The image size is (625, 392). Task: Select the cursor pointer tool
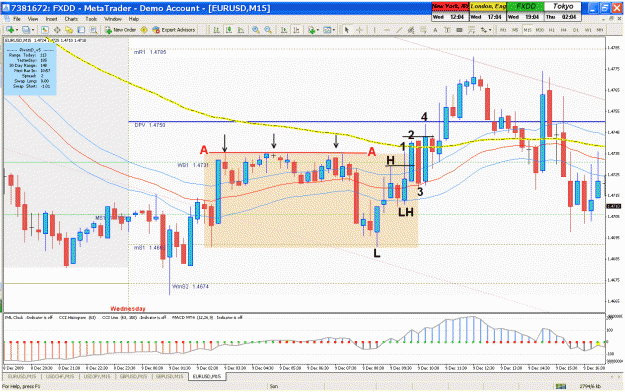[x=347, y=30]
